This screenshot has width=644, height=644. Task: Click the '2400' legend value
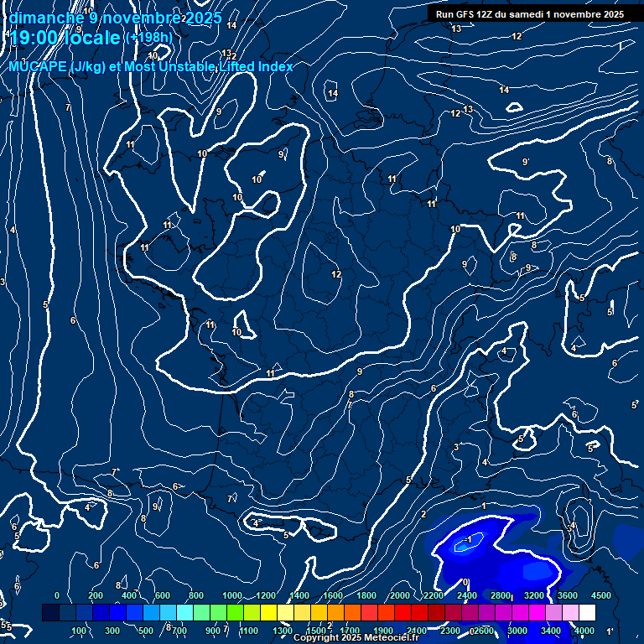[467, 595]
